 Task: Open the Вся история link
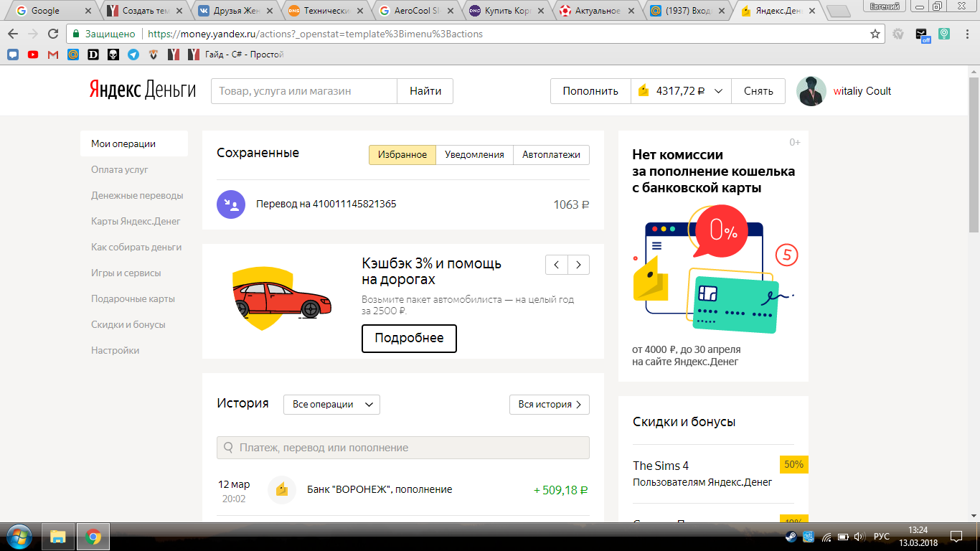coord(549,404)
